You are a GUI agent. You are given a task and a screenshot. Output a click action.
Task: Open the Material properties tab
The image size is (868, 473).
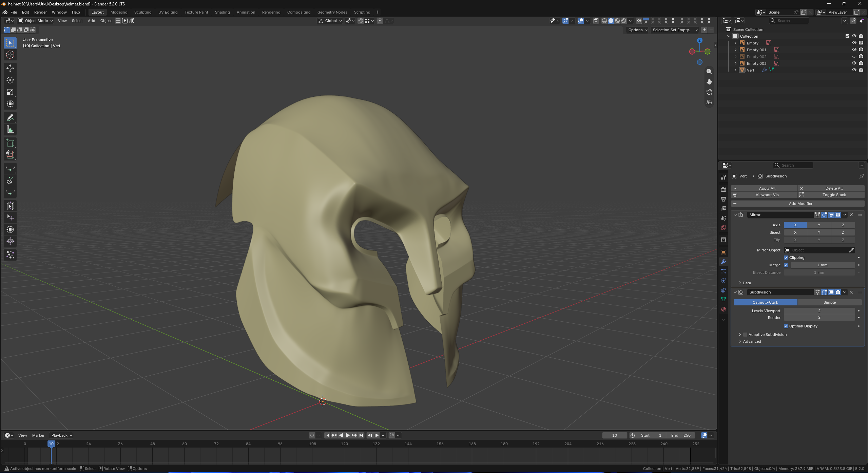(x=724, y=309)
